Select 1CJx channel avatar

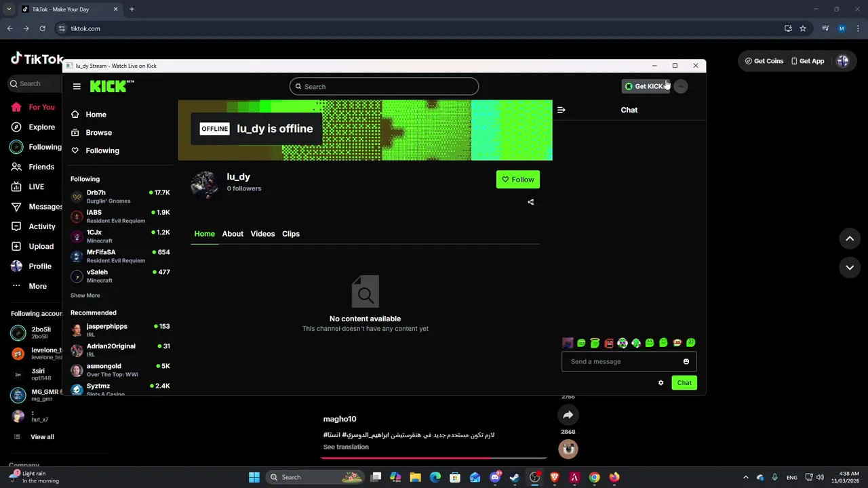tap(77, 237)
